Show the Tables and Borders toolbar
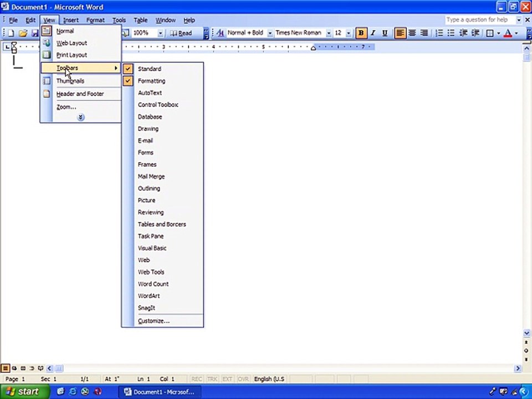Image resolution: width=532 pixels, height=399 pixels. (x=162, y=224)
